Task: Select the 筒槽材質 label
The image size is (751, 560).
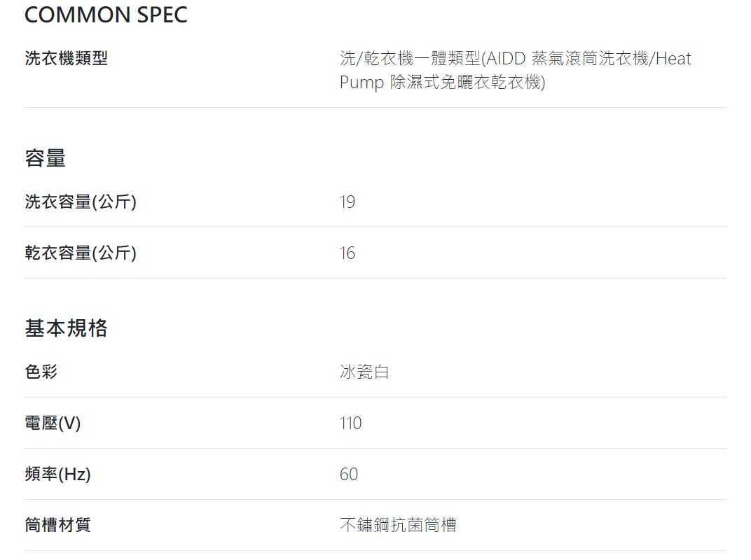Action: pyautogui.click(x=57, y=525)
